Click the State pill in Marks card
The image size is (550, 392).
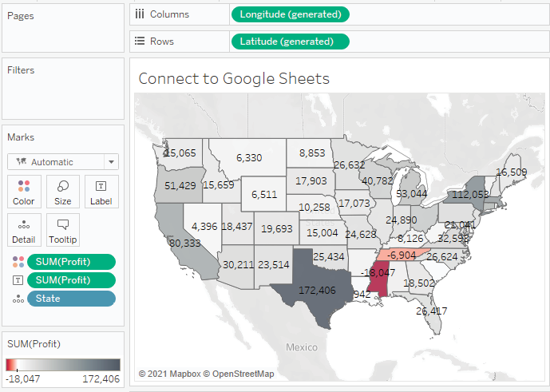(x=71, y=299)
